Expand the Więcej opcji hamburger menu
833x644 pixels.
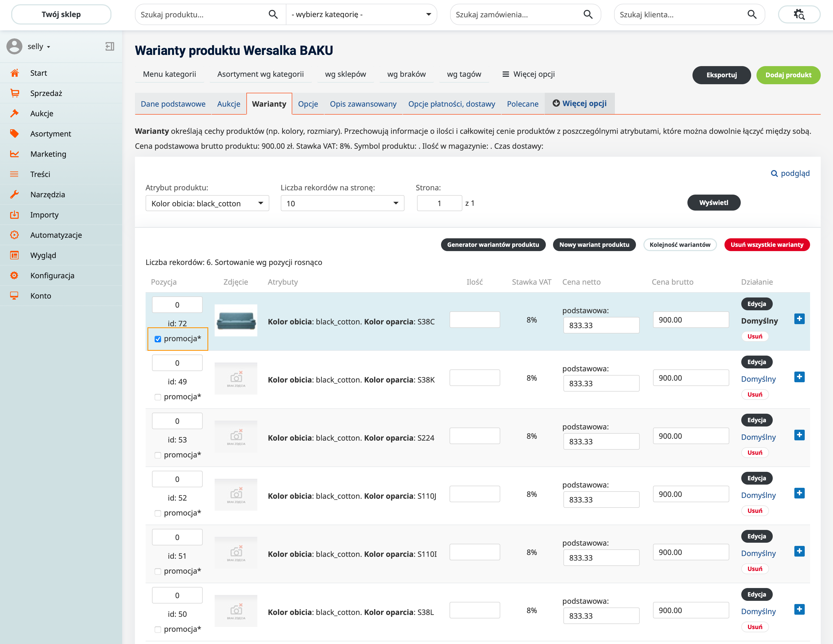(528, 74)
